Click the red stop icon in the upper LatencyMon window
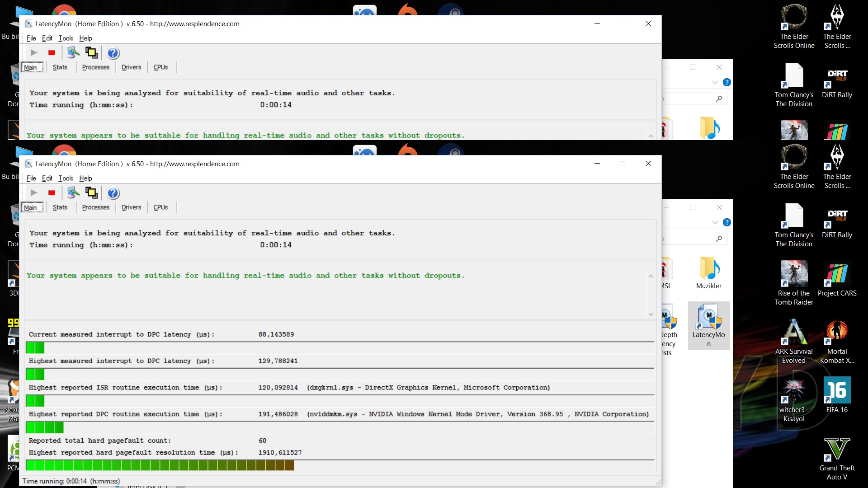 tap(52, 53)
